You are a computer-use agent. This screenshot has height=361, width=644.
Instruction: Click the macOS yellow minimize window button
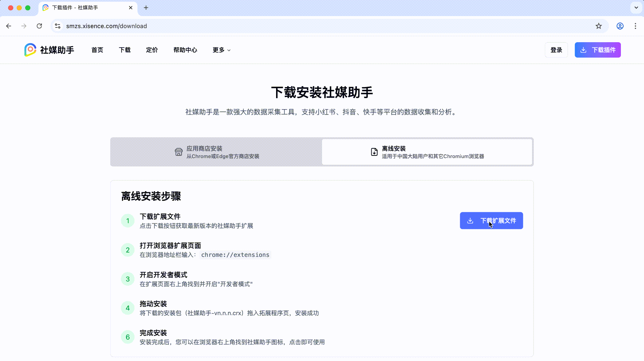click(19, 8)
